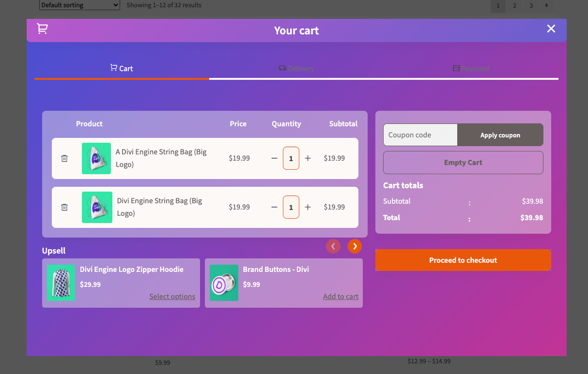Viewport: 588px width, 374px height.
Task: Remove the second String Bag via trash icon
Action: coord(64,208)
